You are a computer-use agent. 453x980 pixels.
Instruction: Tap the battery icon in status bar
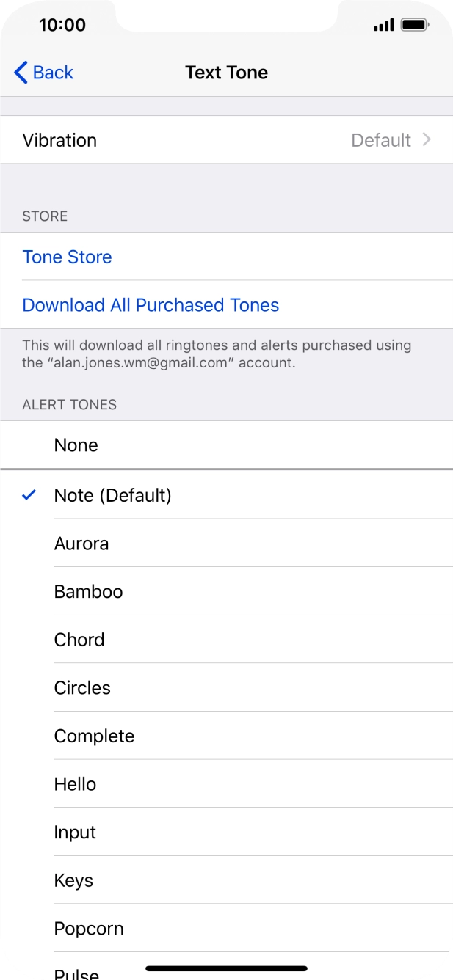click(x=413, y=23)
